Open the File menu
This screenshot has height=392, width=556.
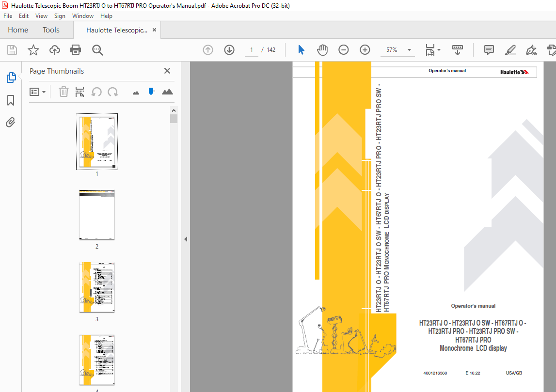pyautogui.click(x=8, y=16)
